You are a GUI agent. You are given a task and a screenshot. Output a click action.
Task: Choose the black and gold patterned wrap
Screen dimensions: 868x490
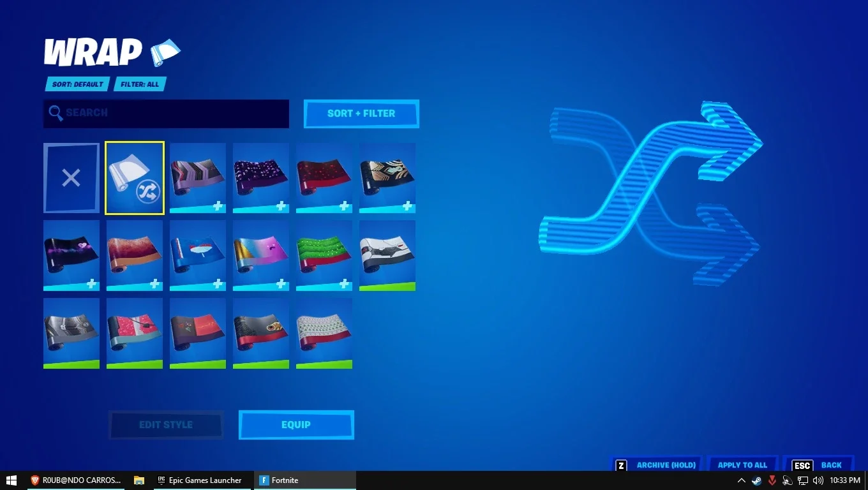point(387,178)
